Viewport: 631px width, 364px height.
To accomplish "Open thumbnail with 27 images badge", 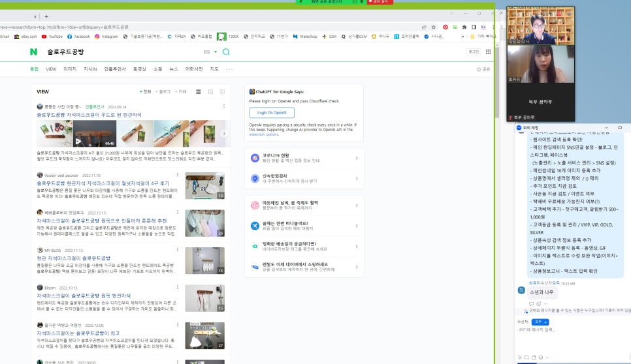I will pos(205,335).
